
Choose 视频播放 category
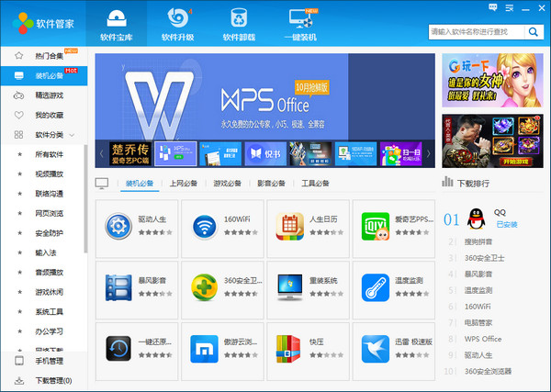point(50,174)
